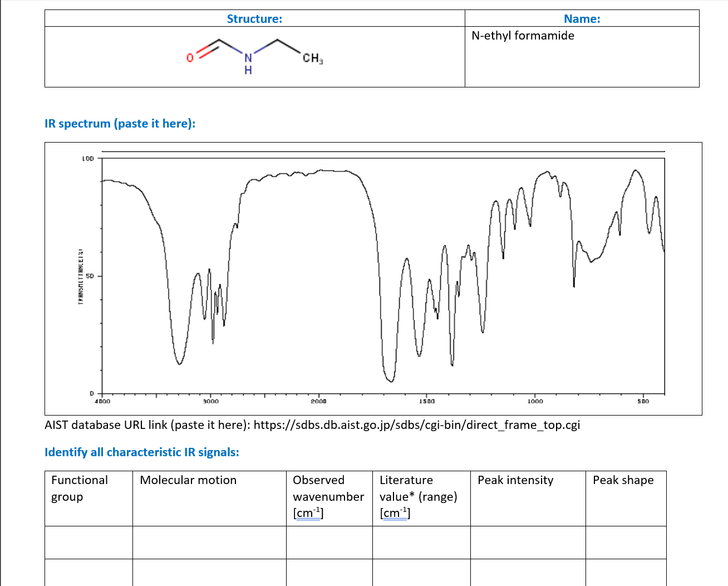This screenshot has height=586, width=728.
Task: Click the 'Functional group' column header
Action: (x=80, y=488)
